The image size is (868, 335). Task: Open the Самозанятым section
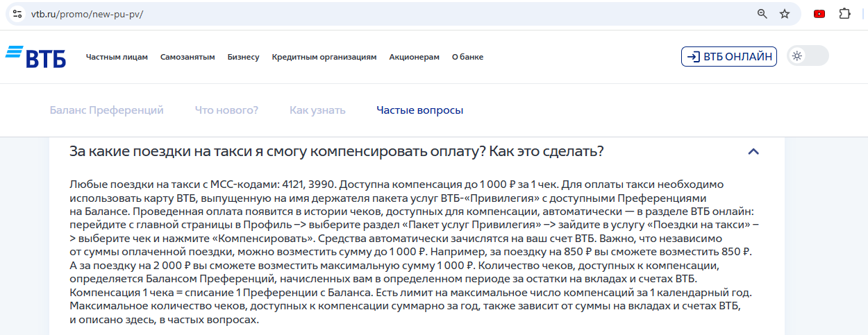tap(187, 57)
